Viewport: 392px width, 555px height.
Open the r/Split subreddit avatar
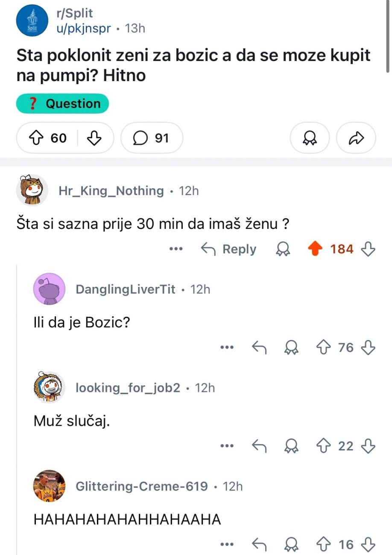[x=32, y=21]
